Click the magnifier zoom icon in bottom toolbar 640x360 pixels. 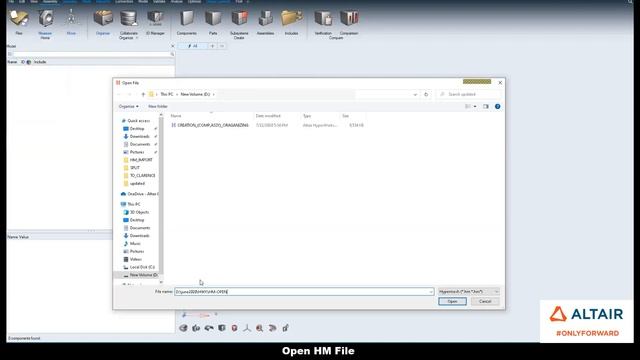[x=260, y=328]
